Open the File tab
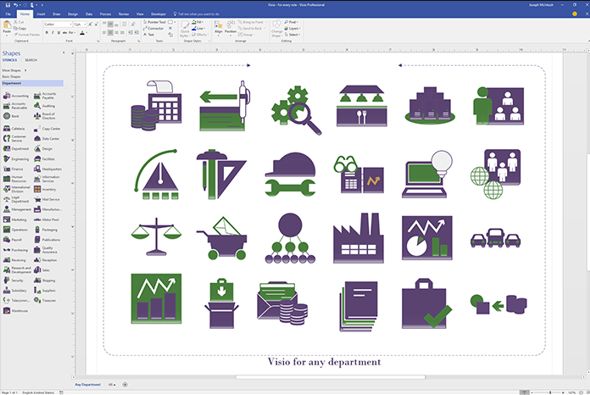The image size is (590, 395). (8, 14)
